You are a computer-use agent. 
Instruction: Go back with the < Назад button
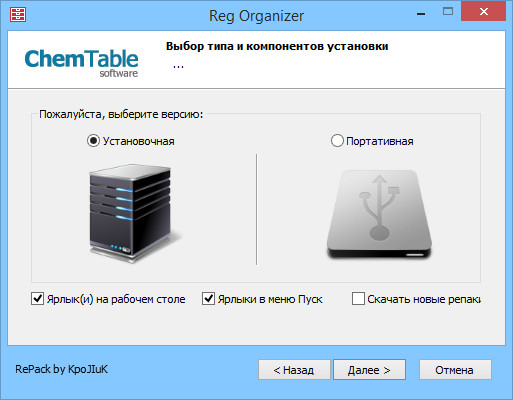[x=294, y=369]
